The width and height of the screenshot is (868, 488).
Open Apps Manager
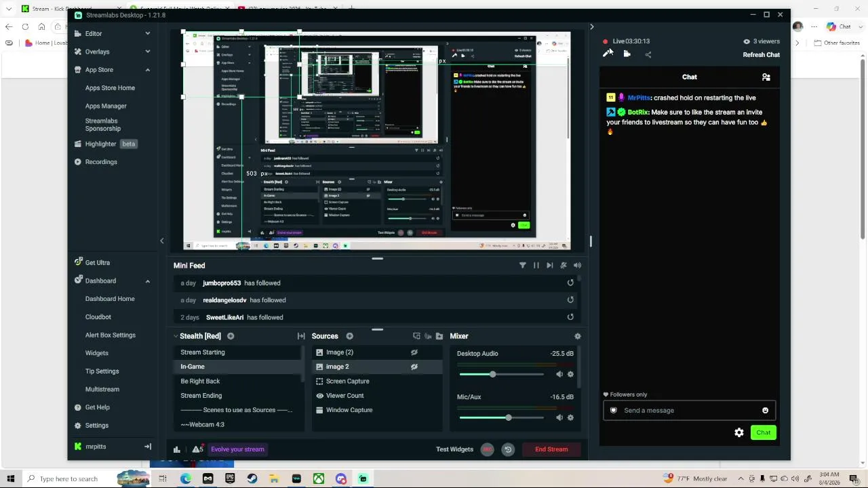point(106,106)
